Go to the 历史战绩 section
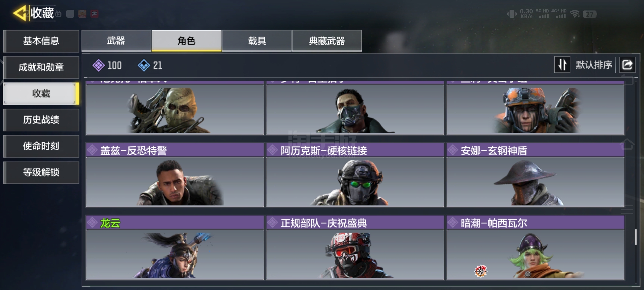Image resolution: width=644 pixels, height=290 pixels. tap(41, 120)
